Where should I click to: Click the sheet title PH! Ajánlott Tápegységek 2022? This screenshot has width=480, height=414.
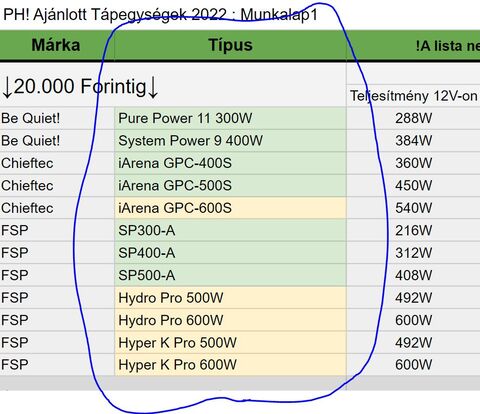115,15
